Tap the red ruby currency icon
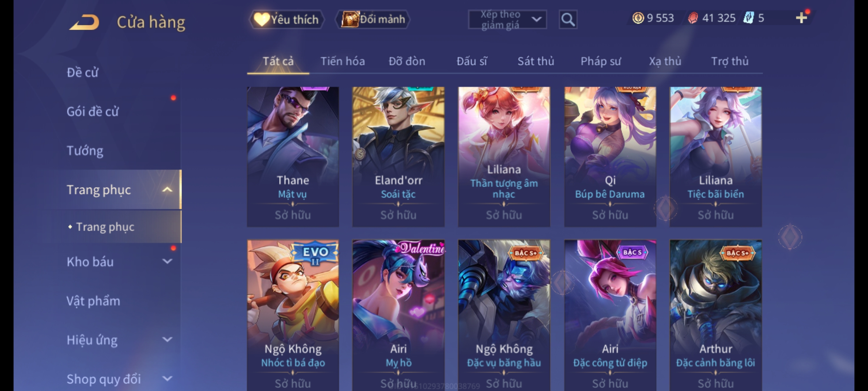The height and width of the screenshot is (391, 868). 693,18
